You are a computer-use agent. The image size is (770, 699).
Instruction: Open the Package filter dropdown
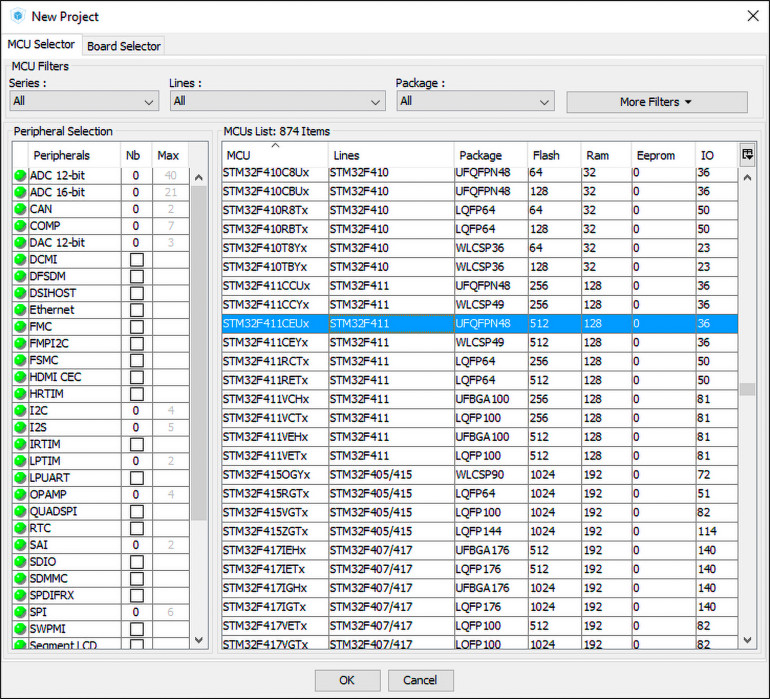pos(474,102)
